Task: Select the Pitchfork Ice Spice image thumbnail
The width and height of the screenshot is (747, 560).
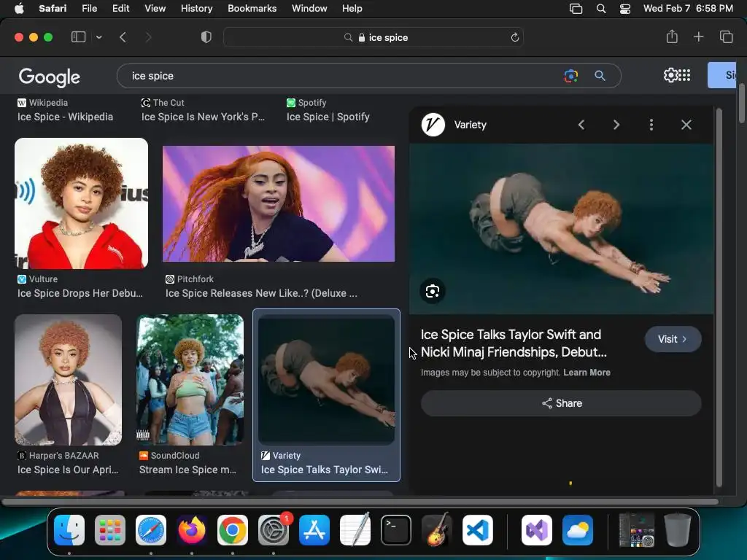Action: 279,203
